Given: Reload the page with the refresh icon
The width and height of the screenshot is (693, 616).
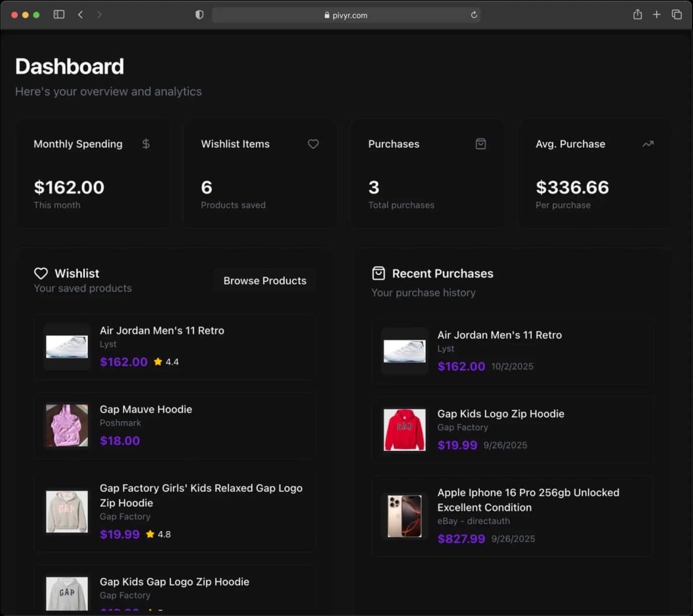Looking at the screenshot, I should (474, 15).
